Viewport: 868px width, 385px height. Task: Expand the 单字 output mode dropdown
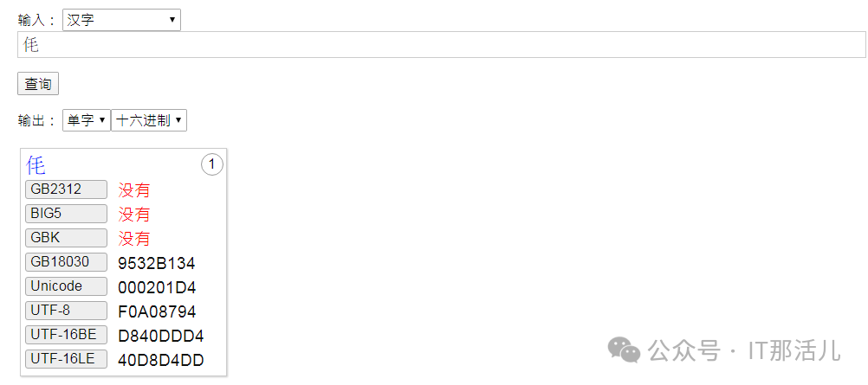tap(86, 120)
